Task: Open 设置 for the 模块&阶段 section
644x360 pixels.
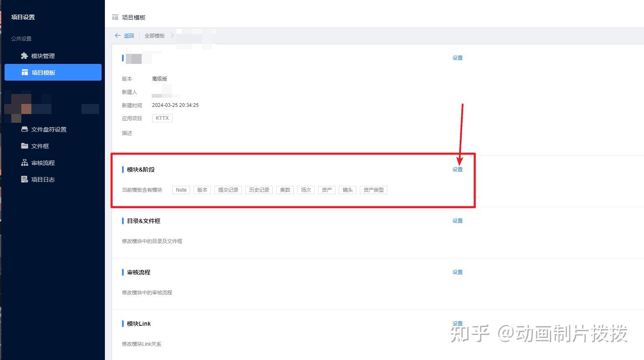Action: point(457,169)
